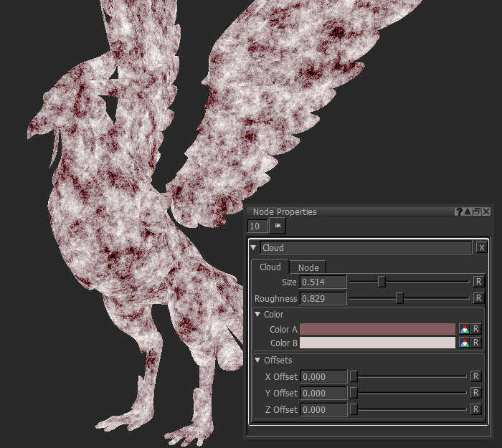Remove the Cloud node with its x button

tap(482, 247)
